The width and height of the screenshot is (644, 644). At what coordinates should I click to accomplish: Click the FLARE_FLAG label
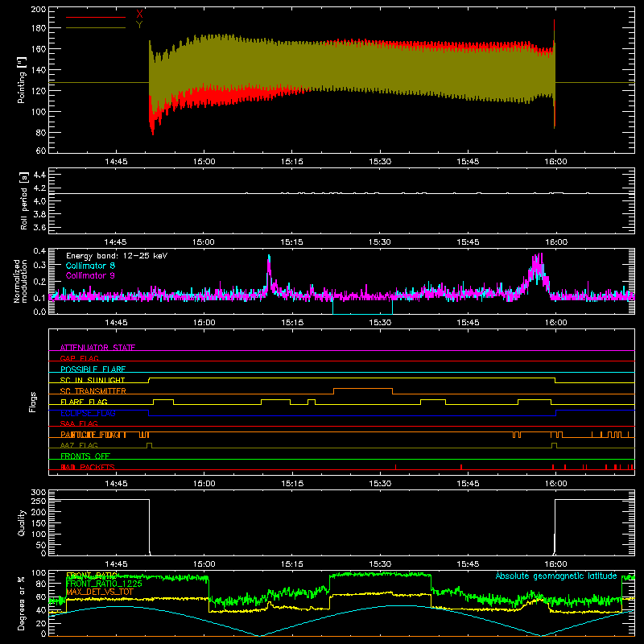[x=84, y=402]
